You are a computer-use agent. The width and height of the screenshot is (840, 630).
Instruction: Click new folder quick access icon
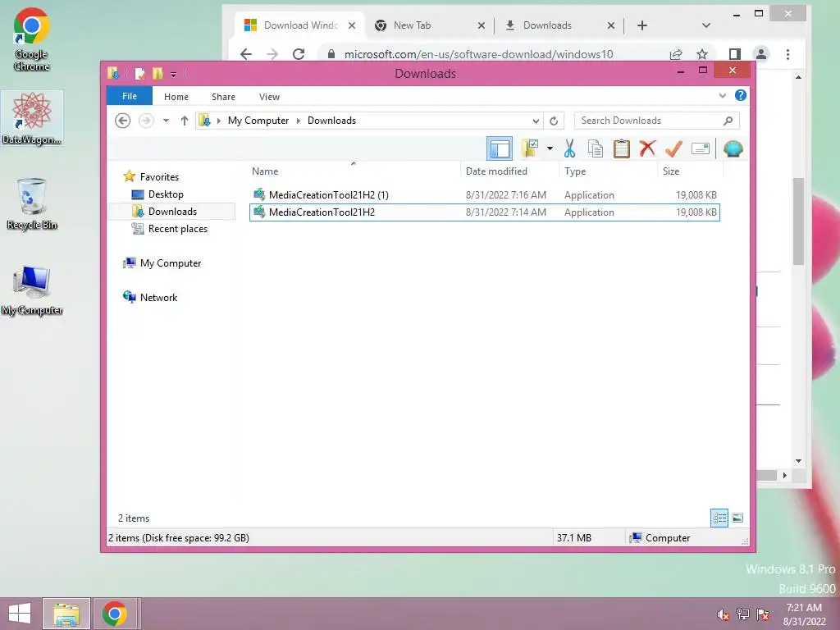pyautogui.click(x=158, y=73)
